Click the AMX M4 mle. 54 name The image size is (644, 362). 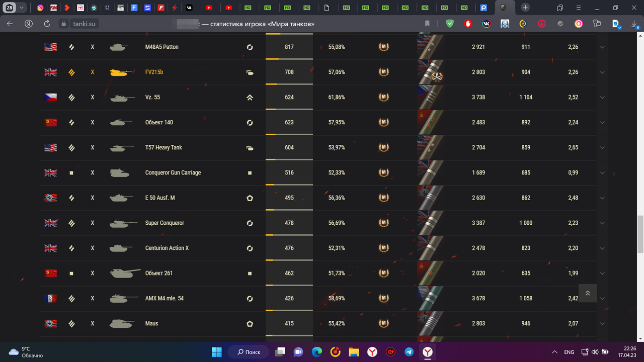pyautogui.click(x=164, y=298)
